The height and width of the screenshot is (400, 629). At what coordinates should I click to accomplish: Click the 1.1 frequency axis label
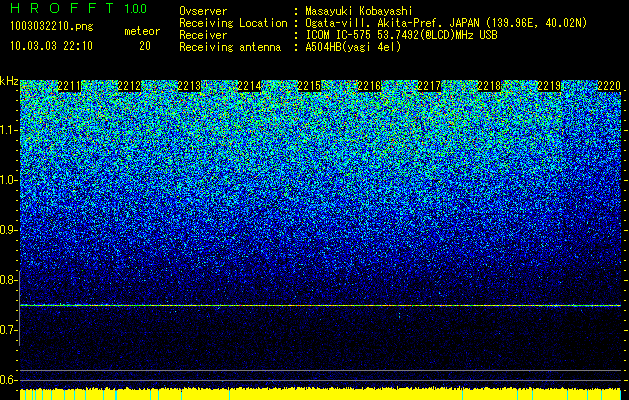click(8, 130)
